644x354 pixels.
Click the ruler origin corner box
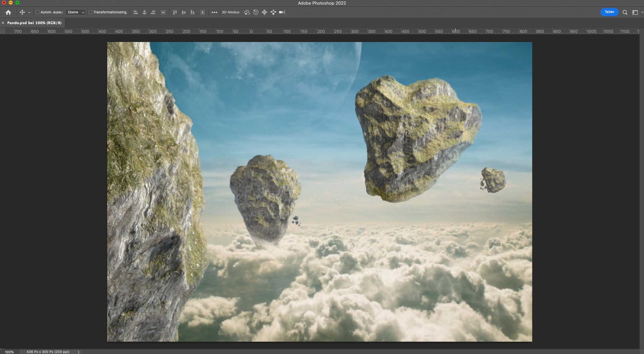click(3, 31)
